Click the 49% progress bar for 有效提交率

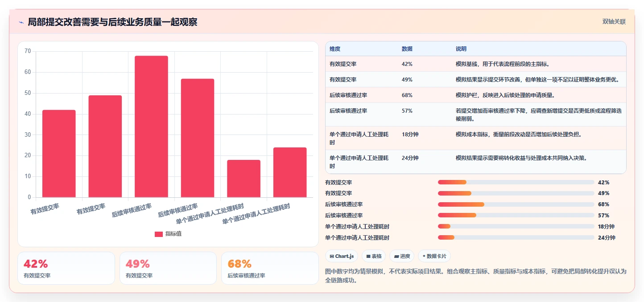[x=516, y=193]
